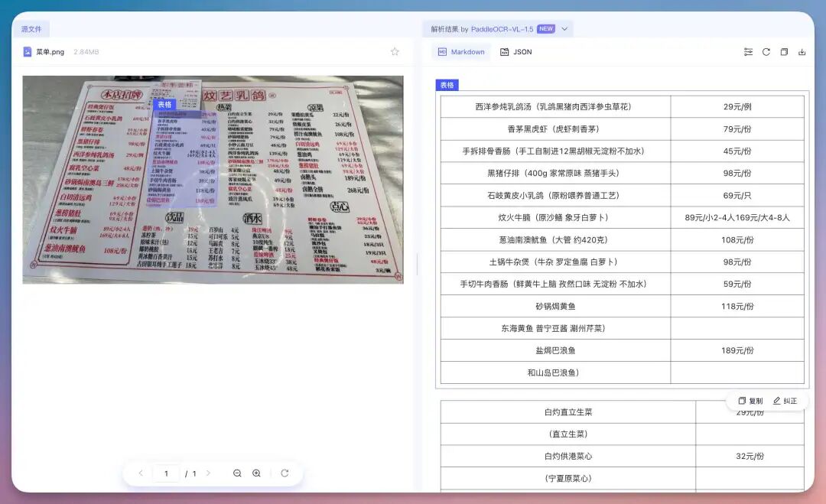Image resolution: width=826 pixels, height=504 pixels.
Task: Click the 菜单.png file type icon
Action: (x=25, y=51)
